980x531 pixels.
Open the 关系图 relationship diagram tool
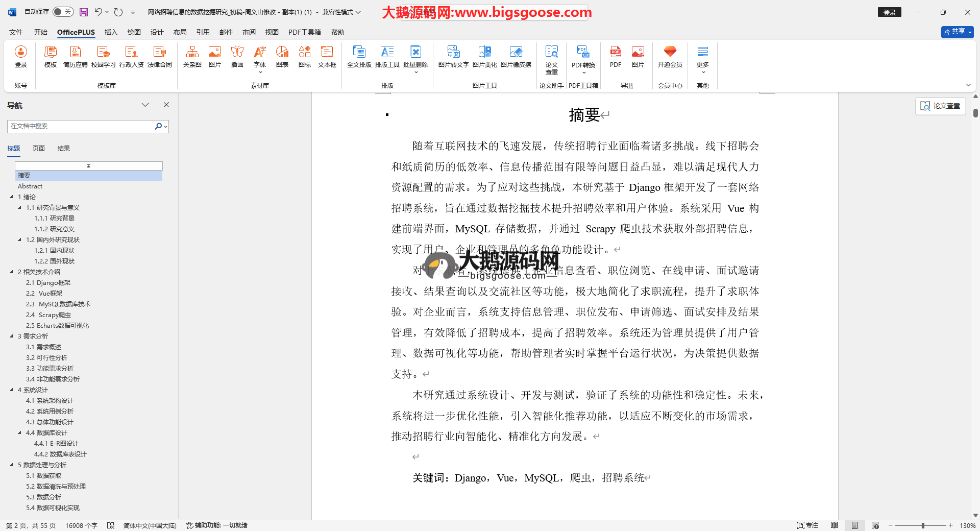(x=192, y=57)
